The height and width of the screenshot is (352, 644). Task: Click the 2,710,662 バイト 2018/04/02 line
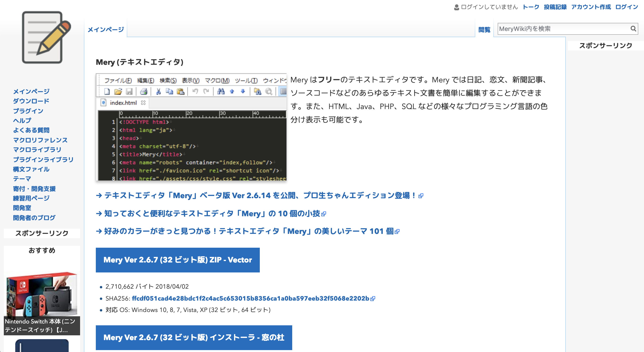[x=147, y=287]
